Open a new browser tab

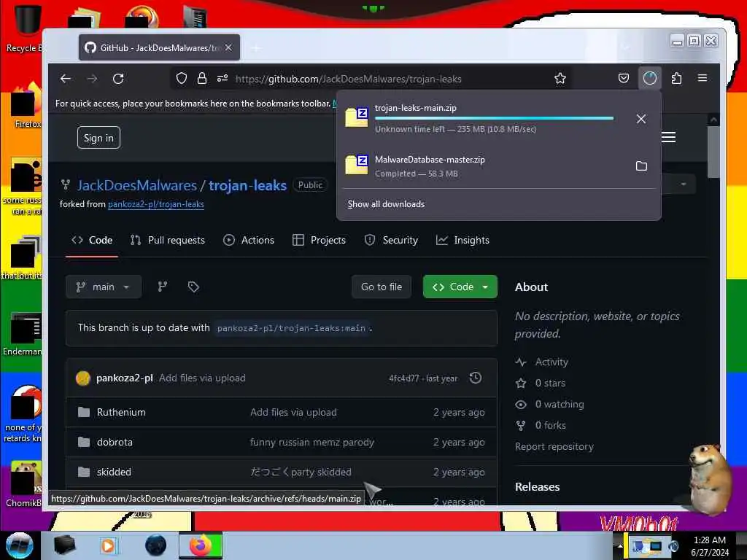[x=256, y=47]
